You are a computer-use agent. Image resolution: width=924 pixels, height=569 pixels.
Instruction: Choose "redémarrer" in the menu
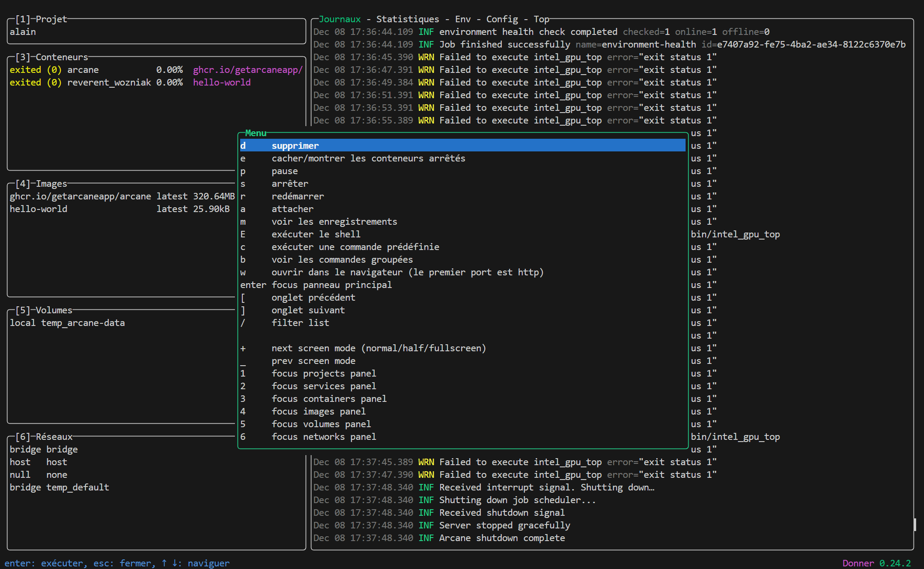pyautogui.click(x=298, y=196)
